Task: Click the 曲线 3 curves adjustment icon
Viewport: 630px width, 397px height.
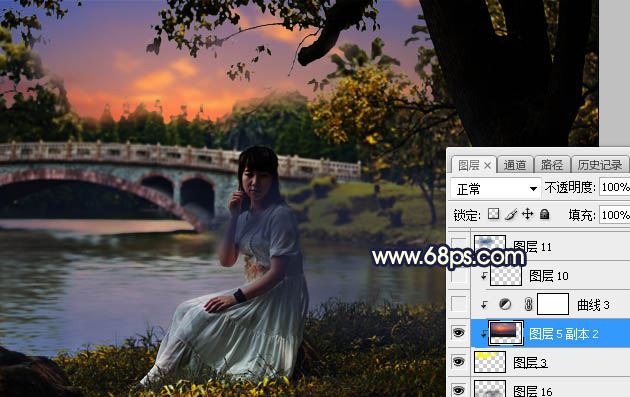Action: (x=505, y=305)
